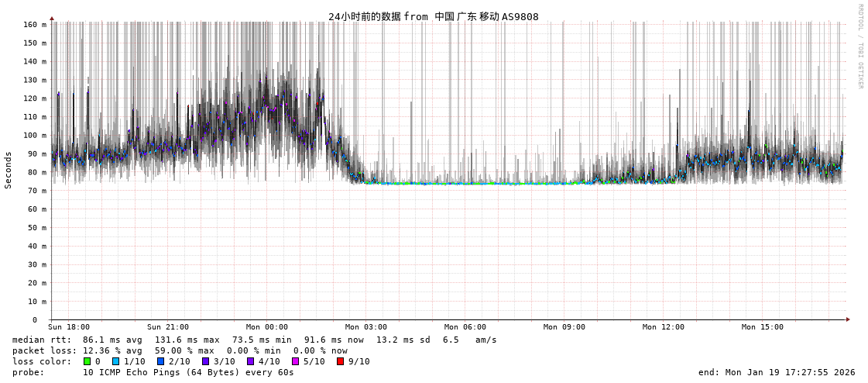Click the Sun 21:00 time axis label
Screen dimensions: 868x383
click(168, 327)
